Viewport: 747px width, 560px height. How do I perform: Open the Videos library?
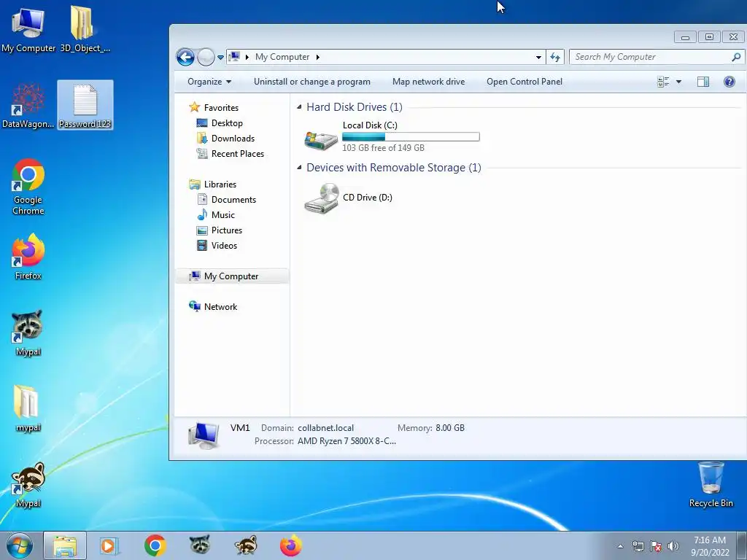click(x=217, y=246)
